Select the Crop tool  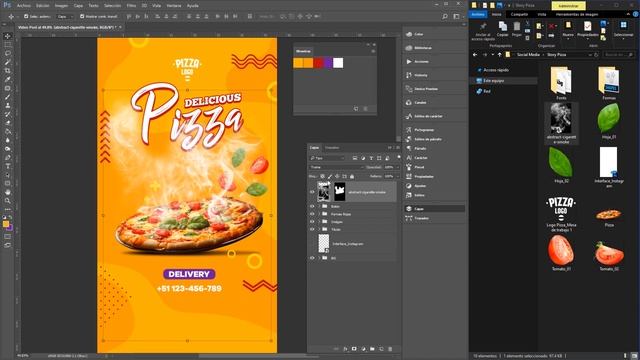[x=7, y=71]
